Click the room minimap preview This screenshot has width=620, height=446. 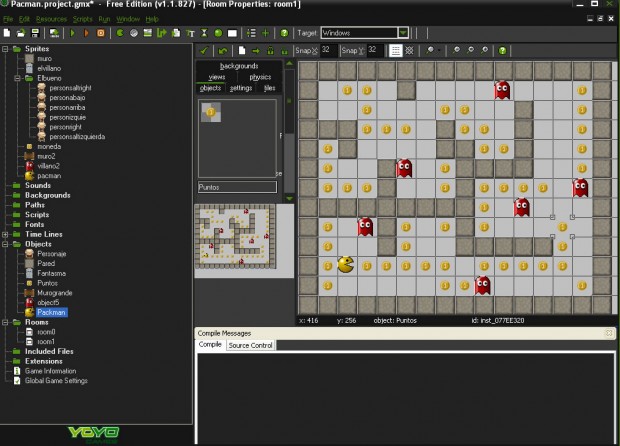point(236,236)
